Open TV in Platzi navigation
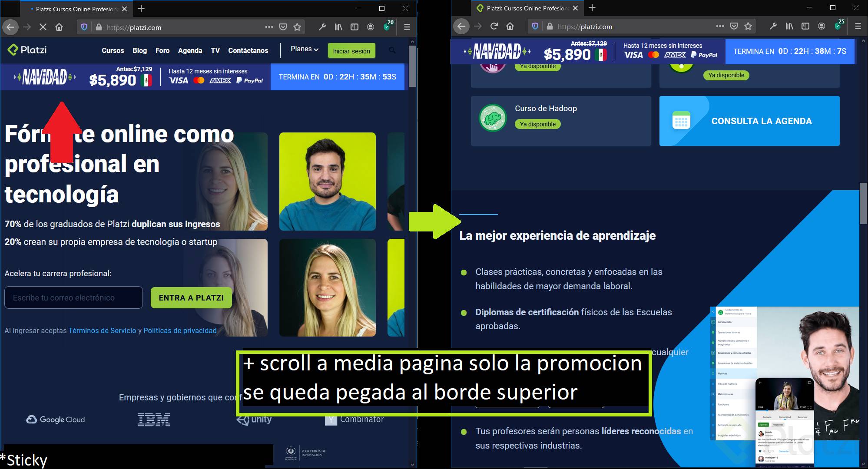 click(x=215, y=50)
